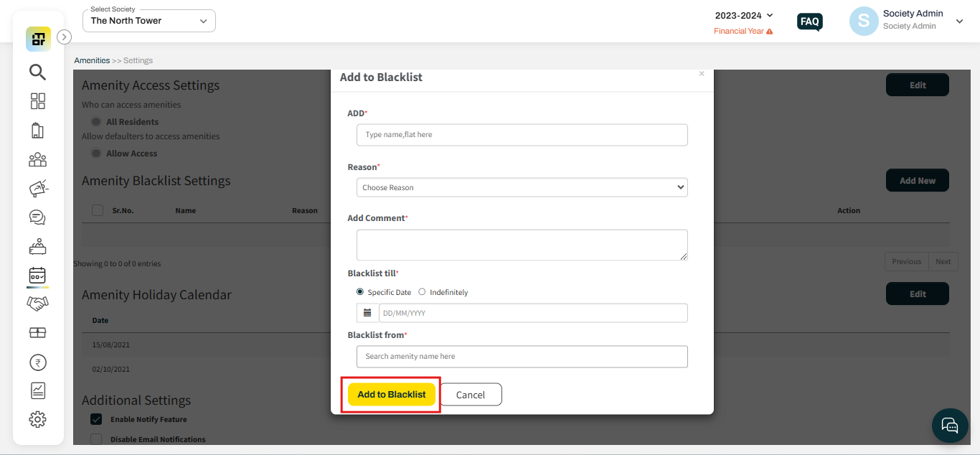
Task: Click the Society Admin avatar
Action: point(864,22)
